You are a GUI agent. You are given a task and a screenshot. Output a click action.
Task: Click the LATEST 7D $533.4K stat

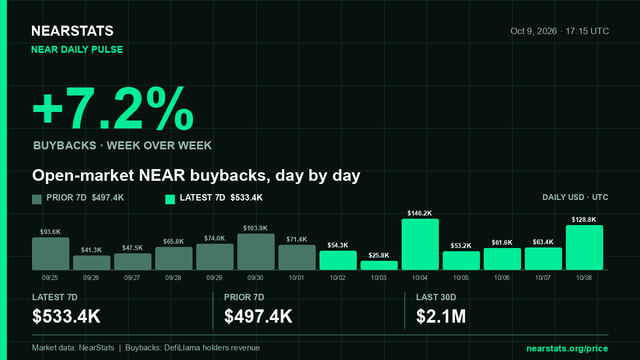(66, 310)
